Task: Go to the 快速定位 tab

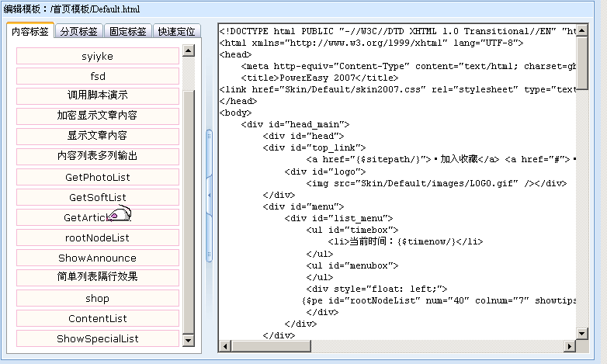Action: click(x=176, y=32)
